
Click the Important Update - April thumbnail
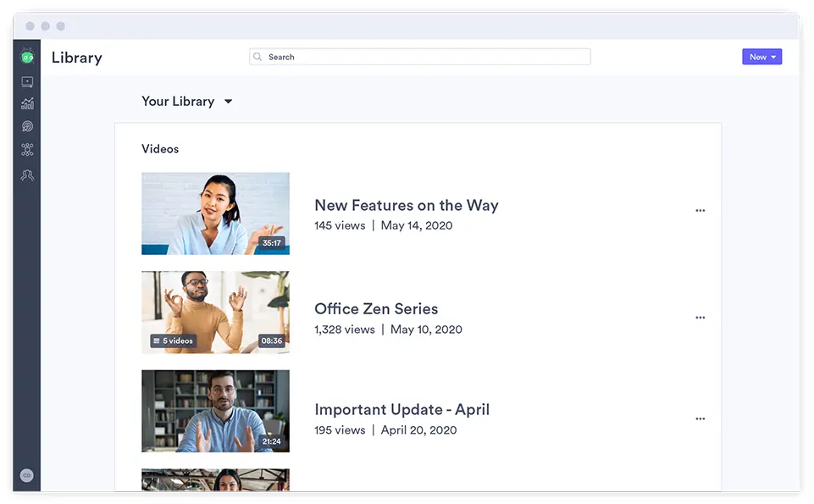pyautogui.click(x=215, y=411)
